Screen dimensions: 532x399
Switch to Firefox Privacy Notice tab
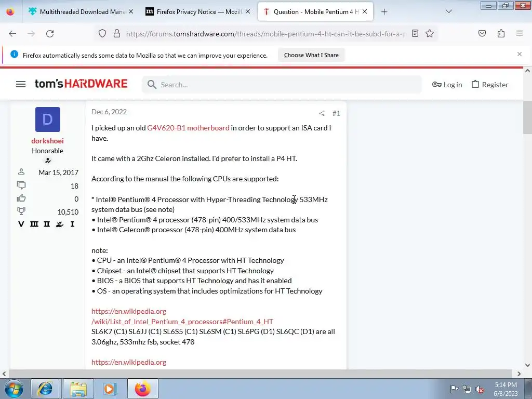[x=198, y=12]
